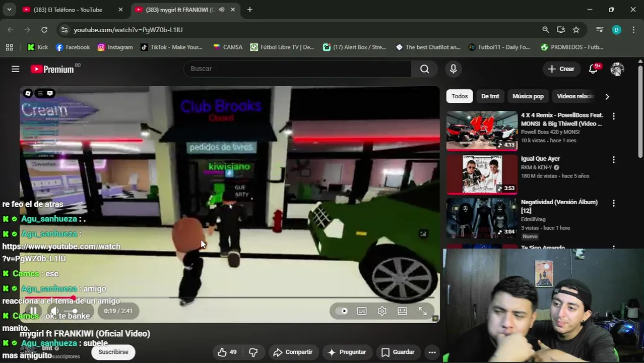Open the media controls icon in toolbar
The width and height of the screenshot is (644, 363).
(x=600, y=30)
